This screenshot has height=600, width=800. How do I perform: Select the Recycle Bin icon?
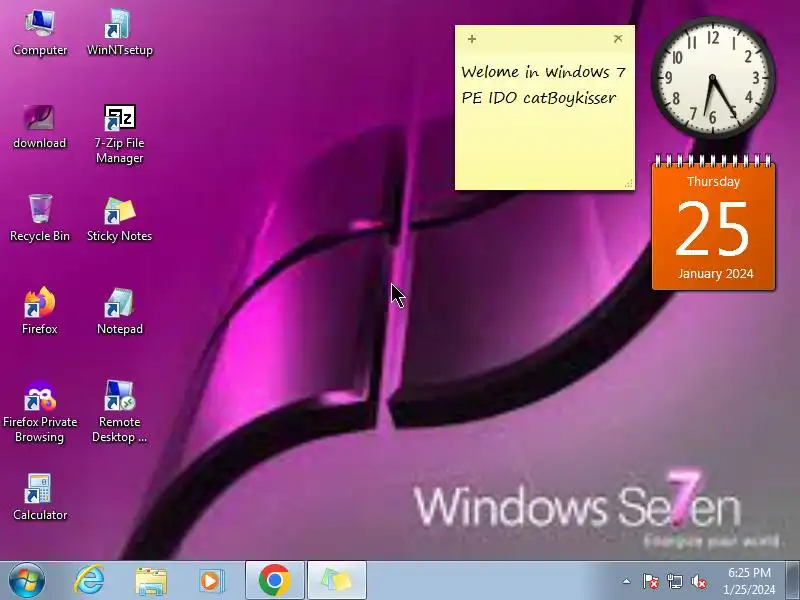click(40, 218)
